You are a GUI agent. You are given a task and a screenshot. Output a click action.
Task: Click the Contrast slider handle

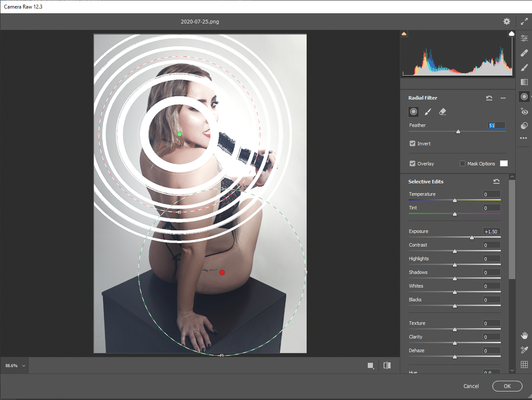point(455,251)
